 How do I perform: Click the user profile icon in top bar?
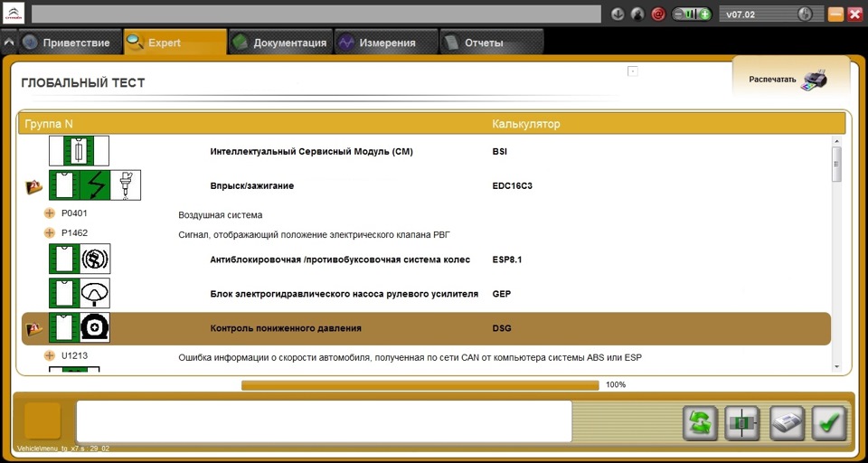(637, 14)
